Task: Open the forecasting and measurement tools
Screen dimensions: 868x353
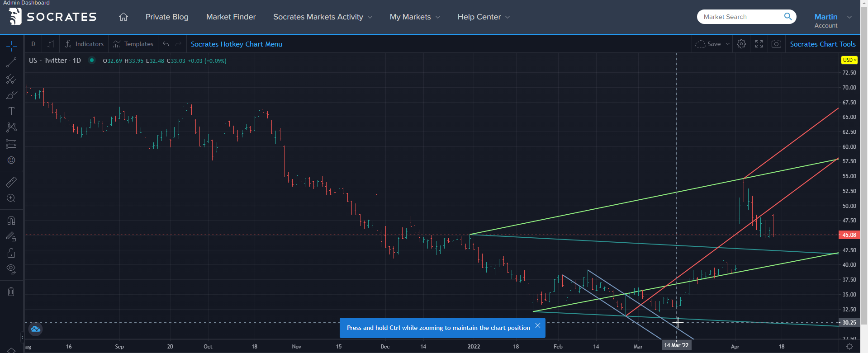Action: 11,144
